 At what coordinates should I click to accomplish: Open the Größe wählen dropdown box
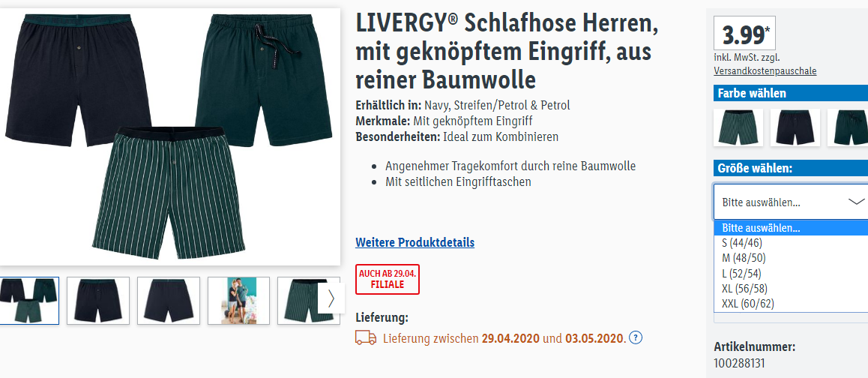click(x=791, y=202)
